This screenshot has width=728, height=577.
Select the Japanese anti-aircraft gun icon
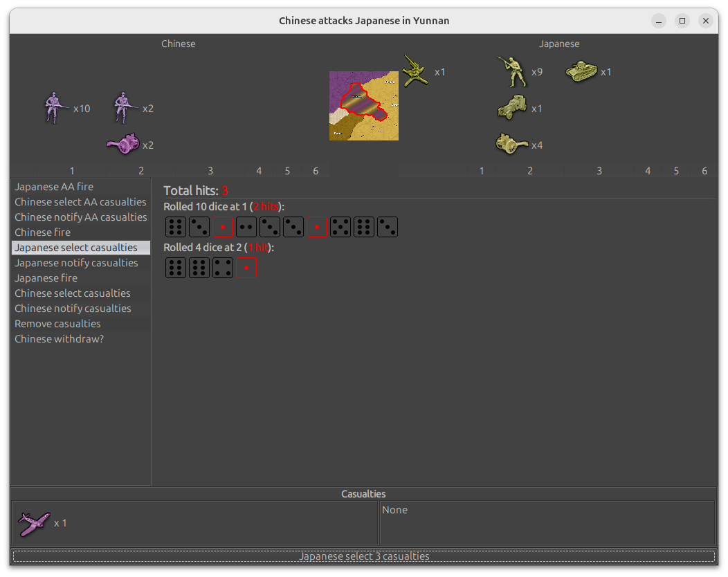pyautogui.click(x=415, y=71)
